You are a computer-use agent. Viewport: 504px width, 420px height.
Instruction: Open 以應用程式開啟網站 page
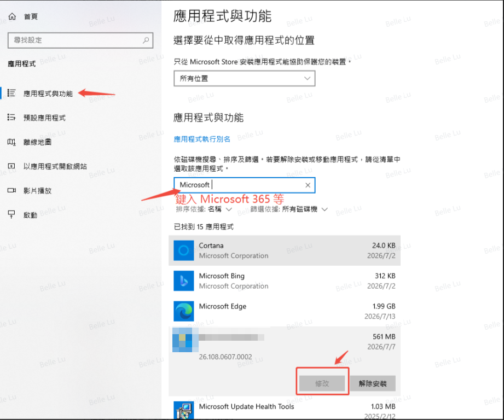(55, 166)
